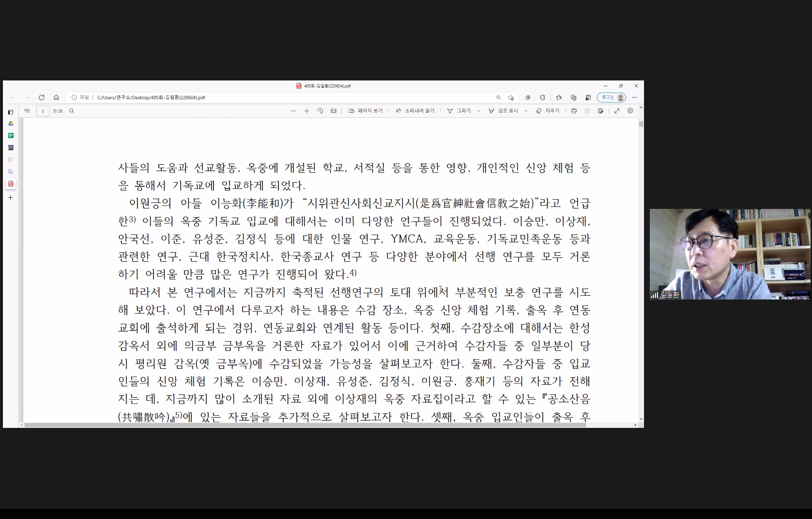Switch to the Google Drive tab

(11, 124)
